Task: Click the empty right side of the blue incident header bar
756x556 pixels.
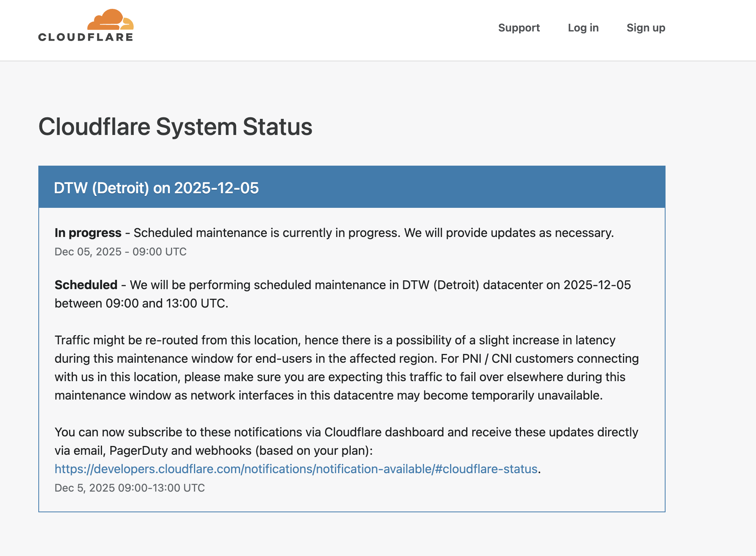Action: [498, 187]
